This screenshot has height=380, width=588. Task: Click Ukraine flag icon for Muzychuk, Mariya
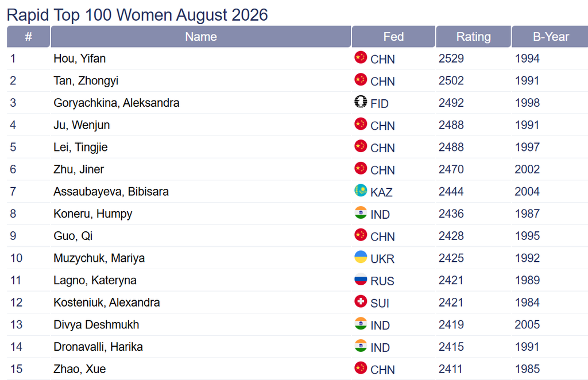(x=361, y=257)
